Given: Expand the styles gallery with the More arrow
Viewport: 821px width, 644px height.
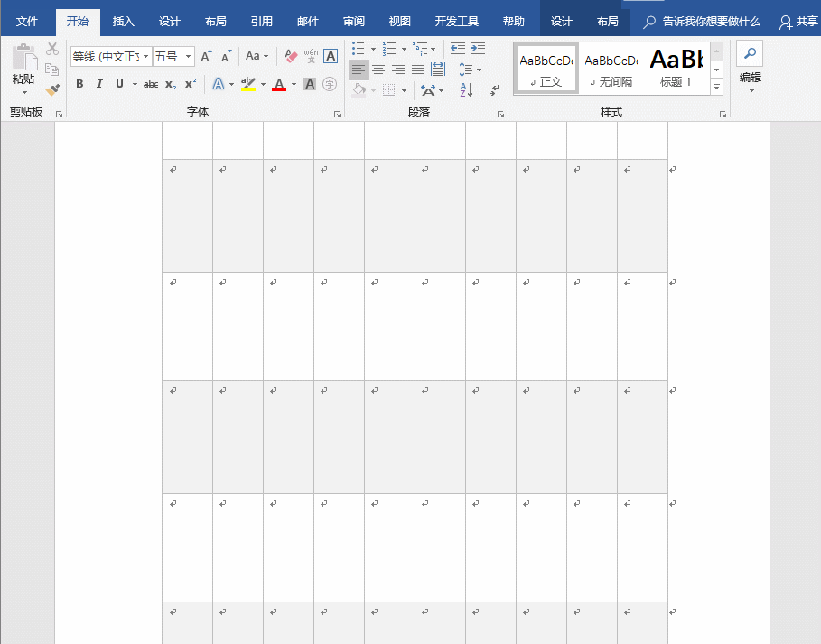Looking at the screenshot, I should coord(717,87).
